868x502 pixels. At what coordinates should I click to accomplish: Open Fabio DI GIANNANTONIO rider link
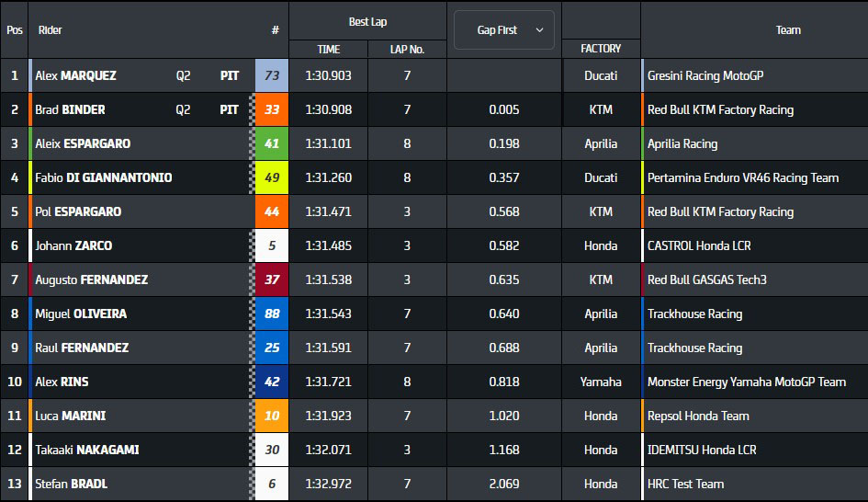[103, 177]
